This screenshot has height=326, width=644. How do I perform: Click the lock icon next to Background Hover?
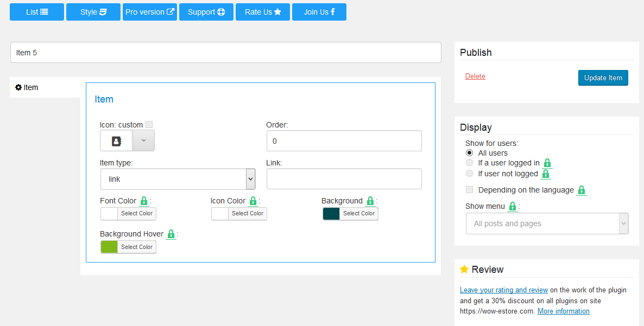(171, 234)
